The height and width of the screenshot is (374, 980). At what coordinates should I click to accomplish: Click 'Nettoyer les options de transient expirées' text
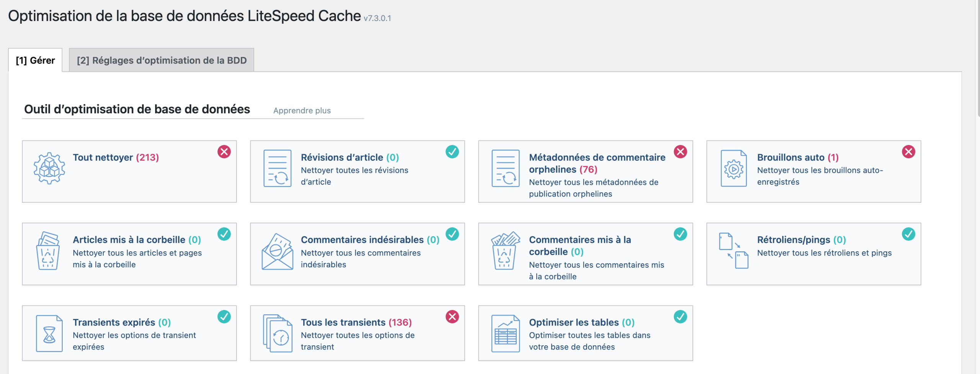click(x=134, y=341)
